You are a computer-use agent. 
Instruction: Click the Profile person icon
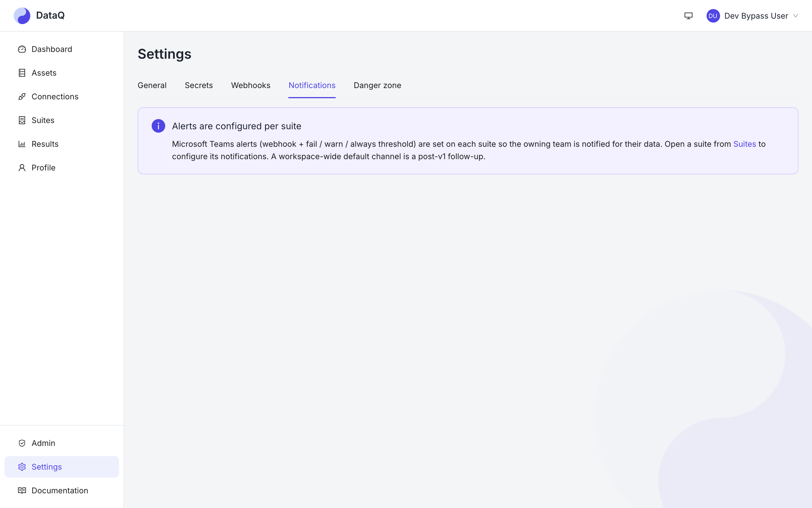(22, 168)
